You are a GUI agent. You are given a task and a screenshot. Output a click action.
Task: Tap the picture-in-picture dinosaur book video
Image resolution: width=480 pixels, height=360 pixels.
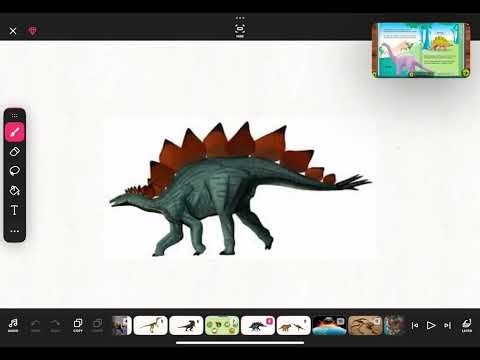[421, 50]
